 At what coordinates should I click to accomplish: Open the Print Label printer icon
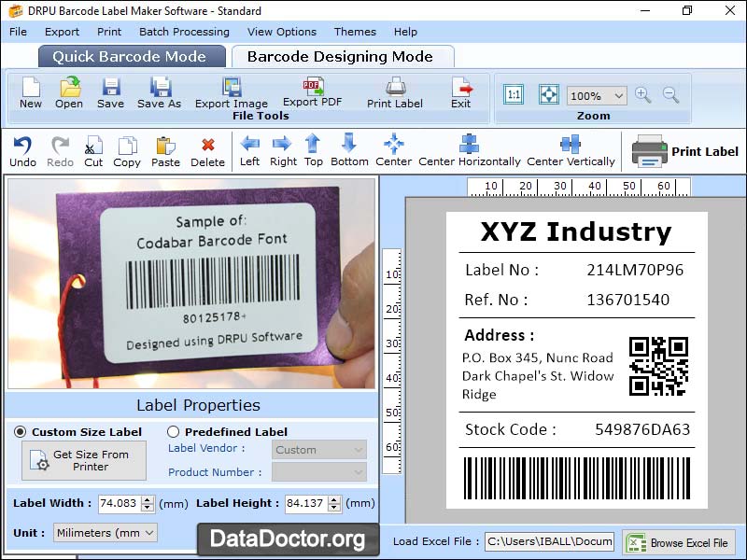tap(649, 151)
